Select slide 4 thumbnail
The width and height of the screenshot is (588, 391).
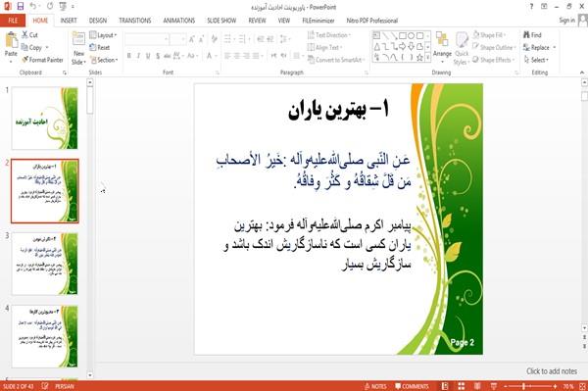coord(45,336)
